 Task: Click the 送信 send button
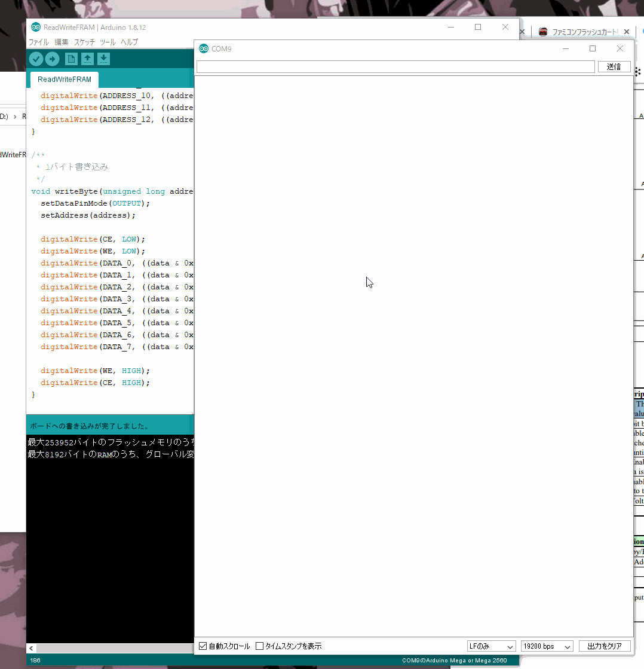[614, 66]
